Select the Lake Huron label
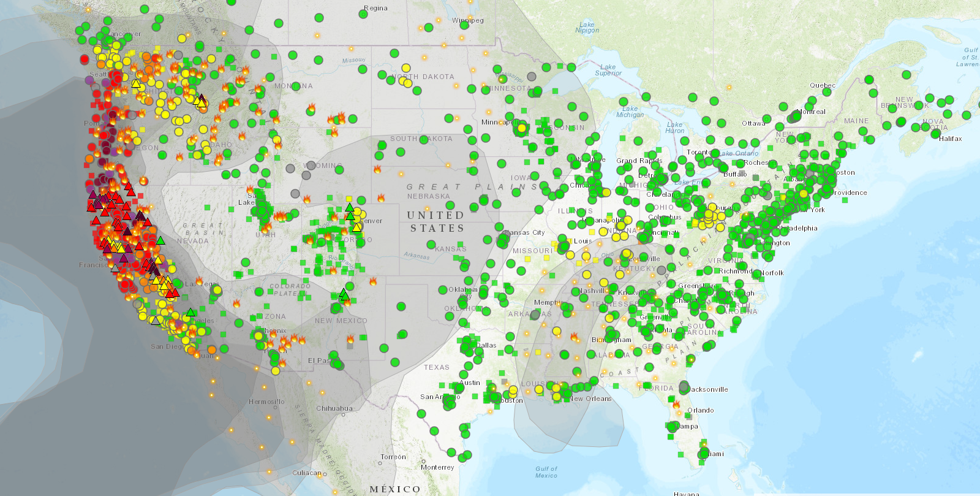Screen dimensions: 980x496 [674, 128]
